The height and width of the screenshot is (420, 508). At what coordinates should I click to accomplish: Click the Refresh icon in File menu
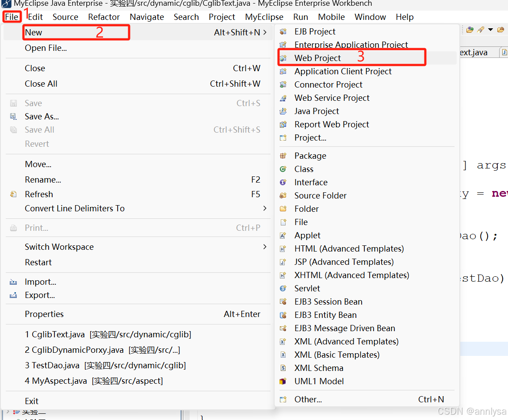click(13, 194)
